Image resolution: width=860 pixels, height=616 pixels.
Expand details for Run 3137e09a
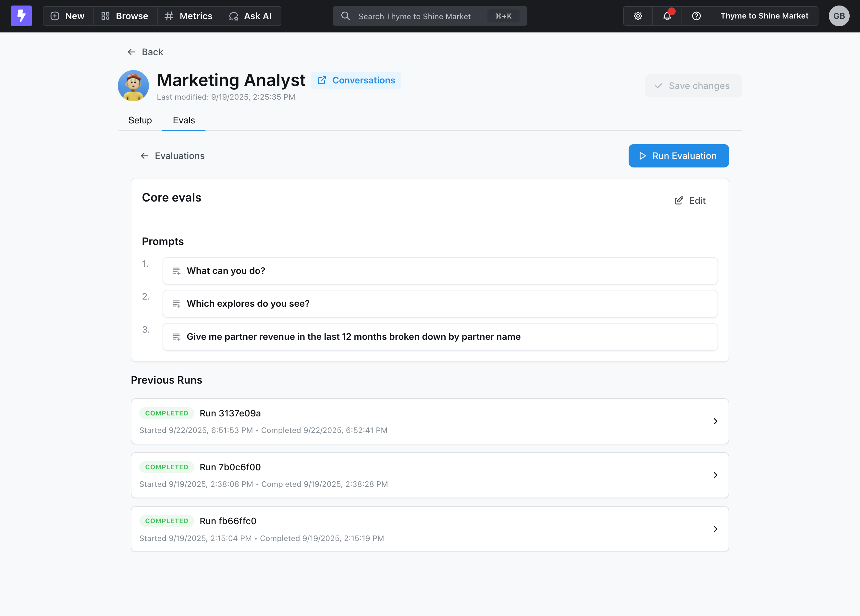[716, 421]
